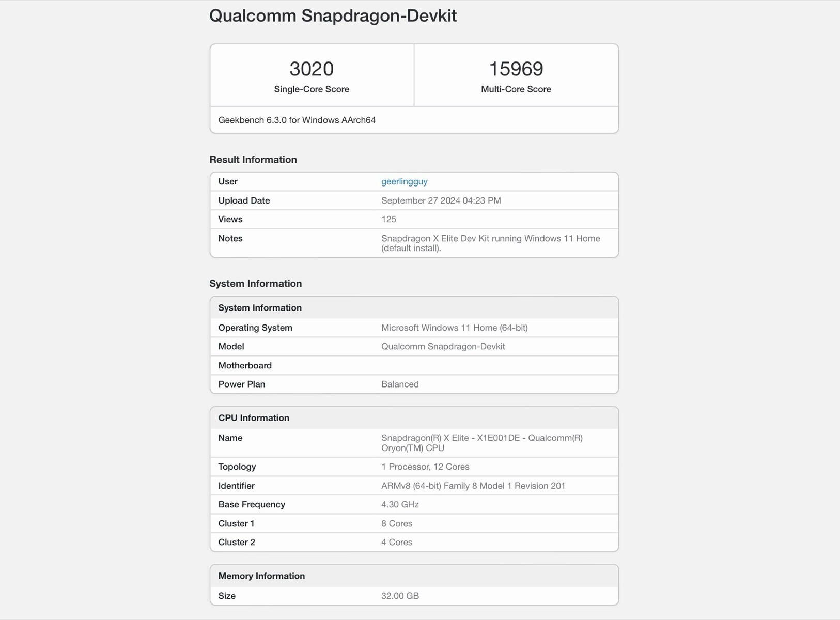840x620 pixels.
Task: Click the upload date value September 27 2024
Action: coord(441,200)
